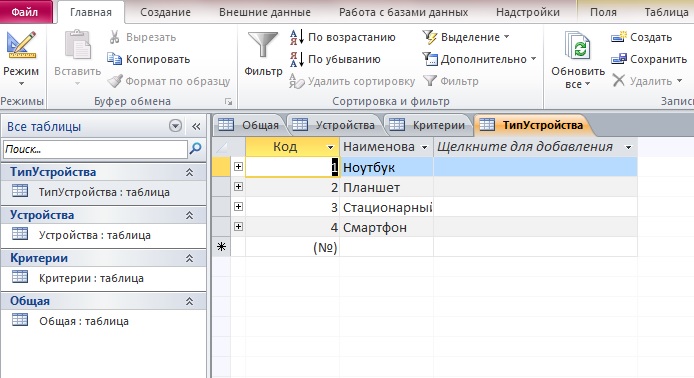Collapse the Критерии group in navigation pane
The image size is (694, 378).
[x=189, y=258]
